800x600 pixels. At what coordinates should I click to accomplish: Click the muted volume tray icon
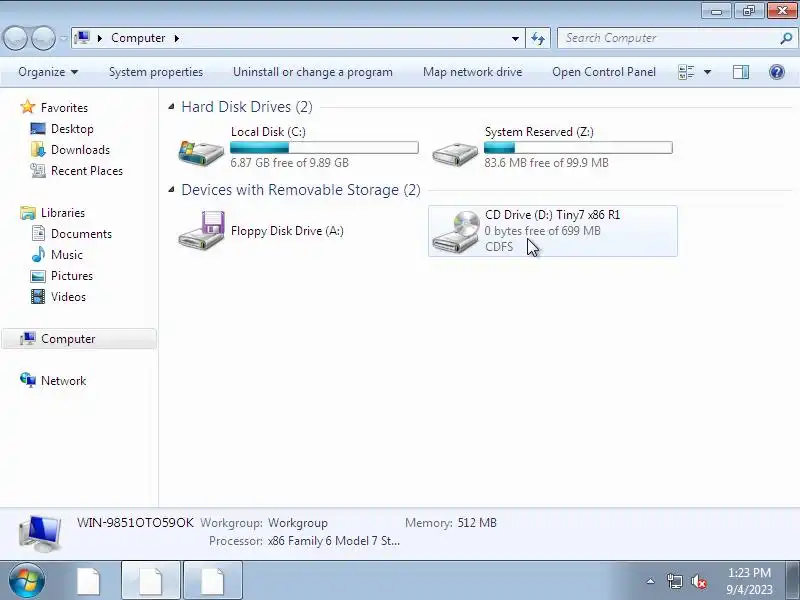pos(699,581)
